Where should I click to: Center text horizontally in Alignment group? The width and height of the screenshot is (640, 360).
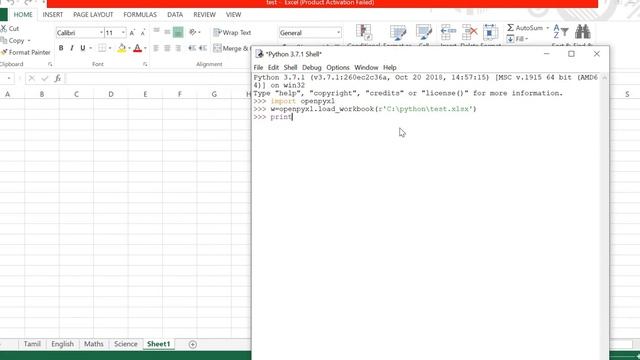pos(167,48)
